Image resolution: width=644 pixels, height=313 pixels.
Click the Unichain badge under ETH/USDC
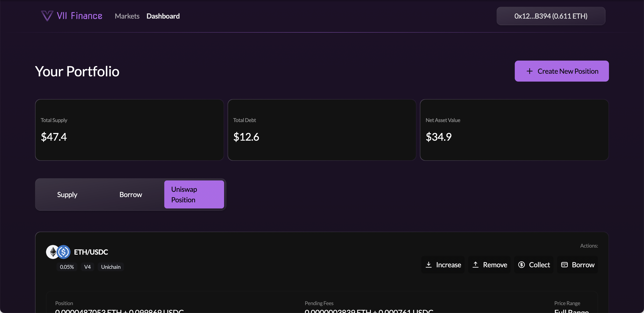[111, 267]
